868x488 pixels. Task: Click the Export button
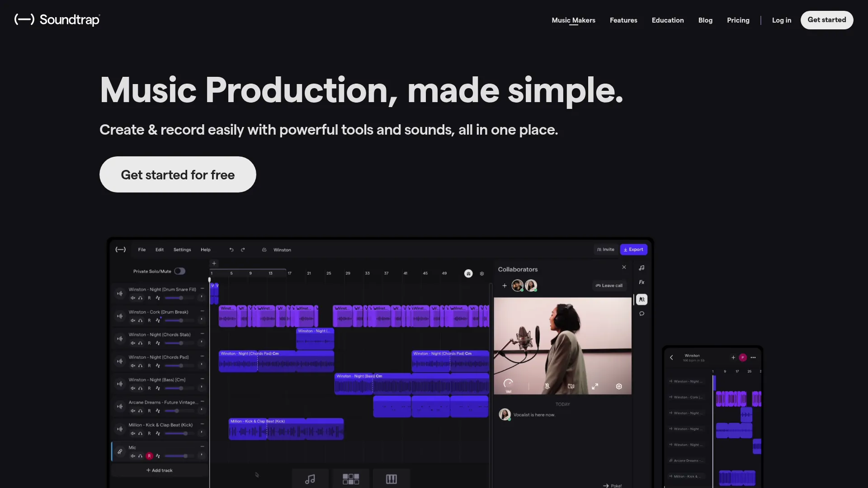point(633,249)
